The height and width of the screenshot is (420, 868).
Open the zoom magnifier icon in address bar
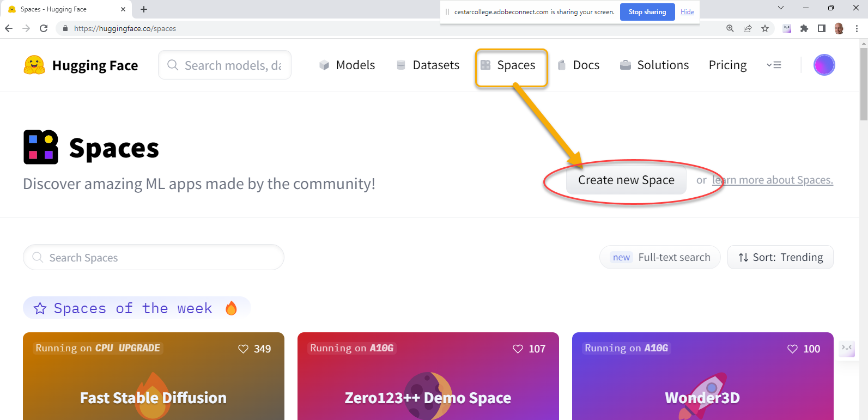coord(730,28)
